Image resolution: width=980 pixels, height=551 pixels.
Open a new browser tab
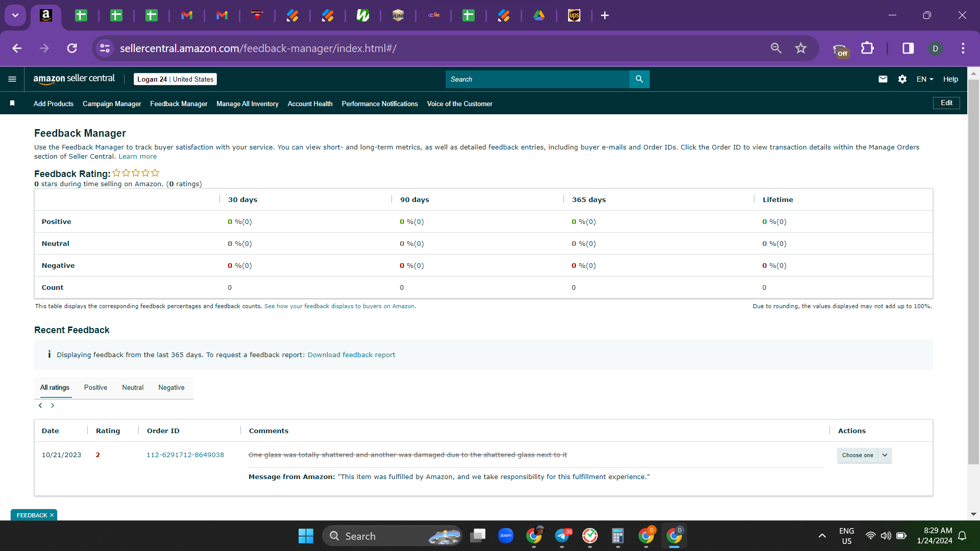(605, 15)
